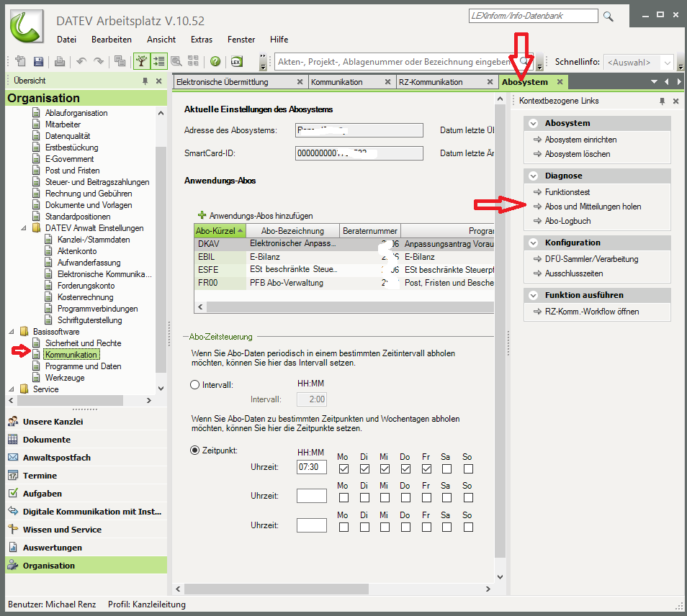Click the Funktionstest link

pyautogui.click(x=567, y=192)
